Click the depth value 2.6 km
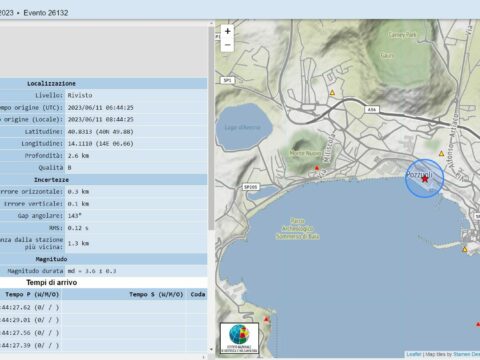 (78, 156)
